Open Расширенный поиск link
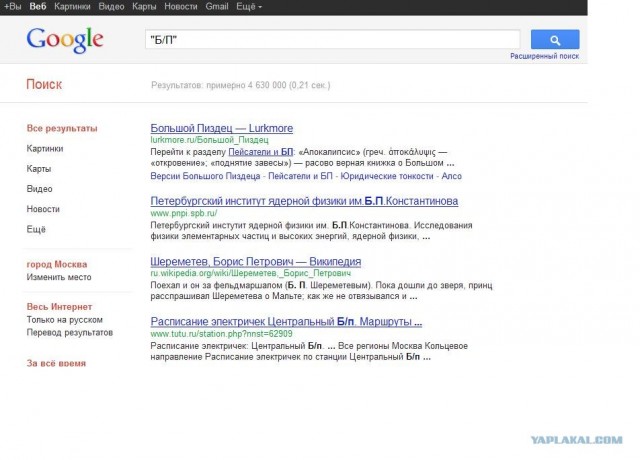This screenshot has width=640, height=460. pos(544,56)
